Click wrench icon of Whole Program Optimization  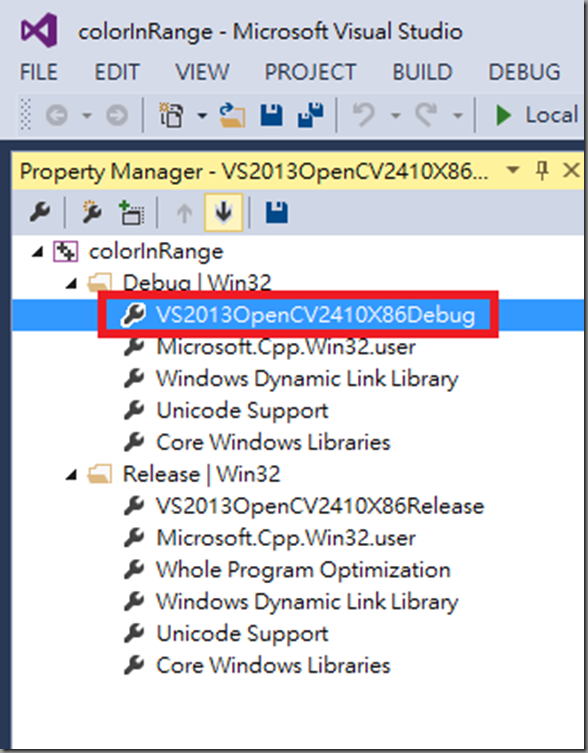(x=134, y=569)
